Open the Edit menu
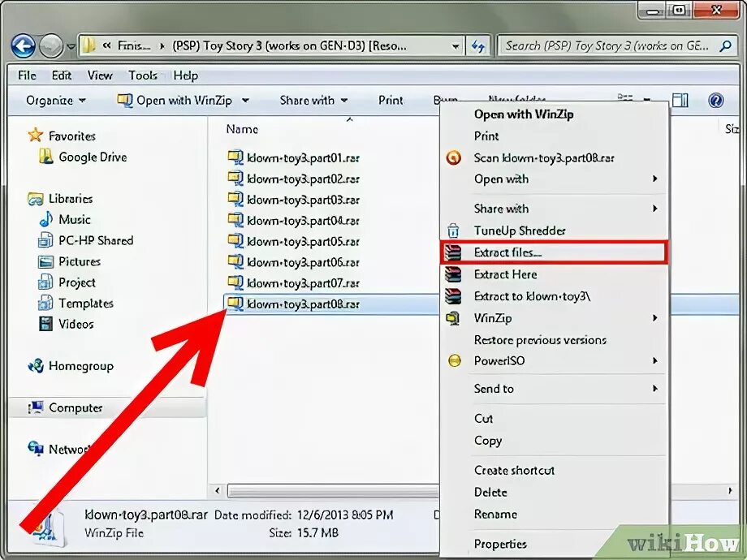The height and width of the screenshot is (560, 747). coord(62,75)
